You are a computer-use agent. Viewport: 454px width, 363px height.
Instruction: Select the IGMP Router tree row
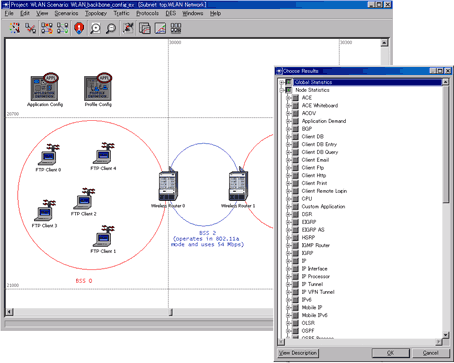(316, 245)
